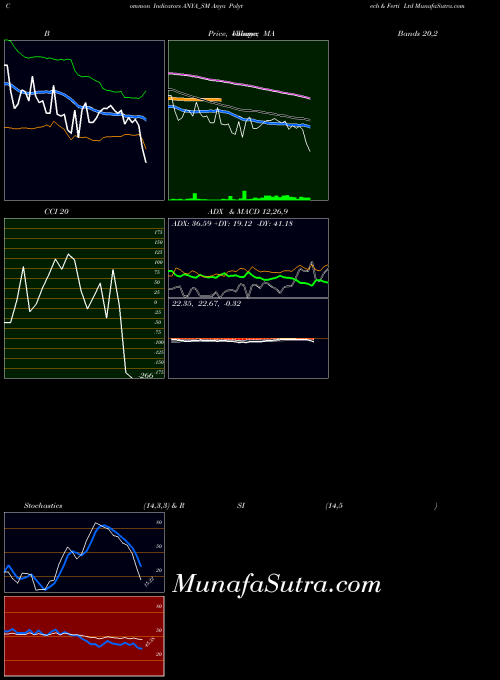Open the red RSI chart panel
The height and width of the screenshot is (680, 500).
pos(85,636)
